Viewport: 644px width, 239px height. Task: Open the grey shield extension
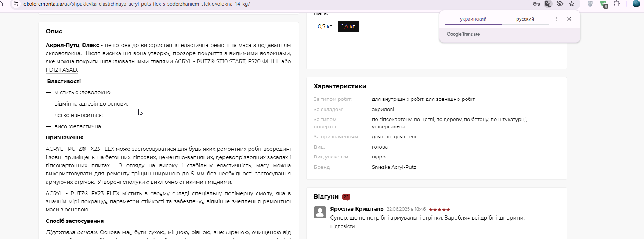[x=590, y=4]
